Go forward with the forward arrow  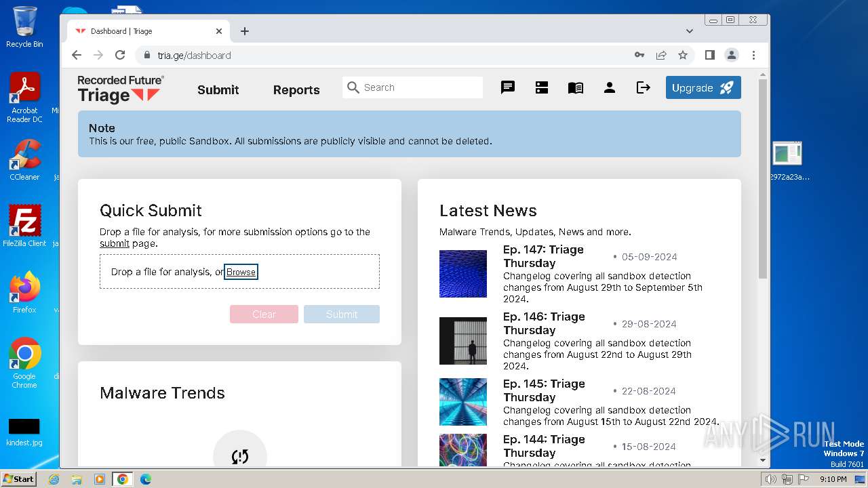(x=98, y=55)
